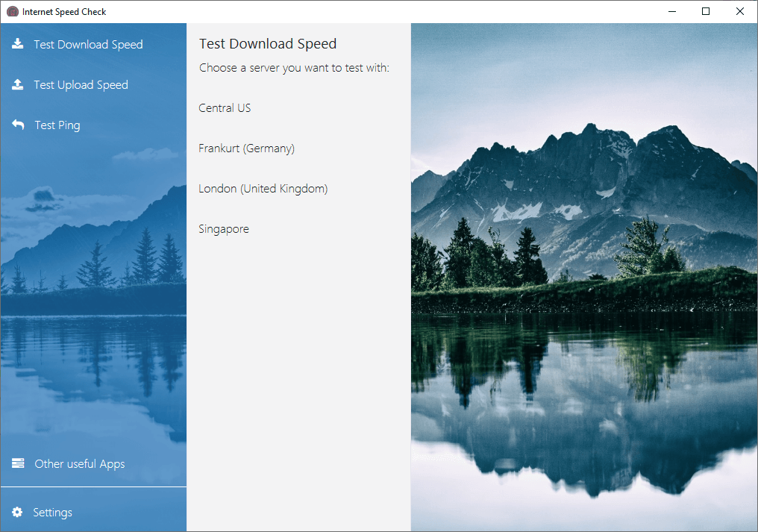Open Test Ping menu item
The width and height of the screenshot is (758, 532).
coord(93,125)
